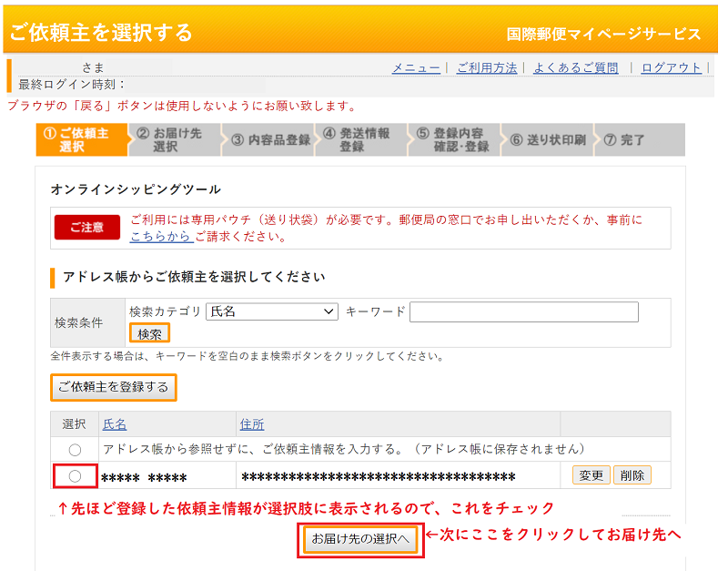Select radio for entering sender without address book

(x=75, y=450)
